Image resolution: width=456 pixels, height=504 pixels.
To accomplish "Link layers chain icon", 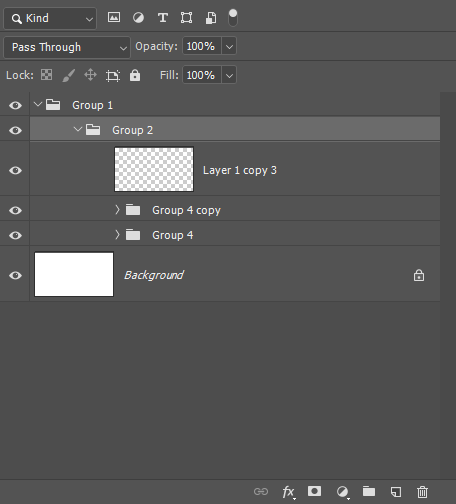I will click(261, 492).
